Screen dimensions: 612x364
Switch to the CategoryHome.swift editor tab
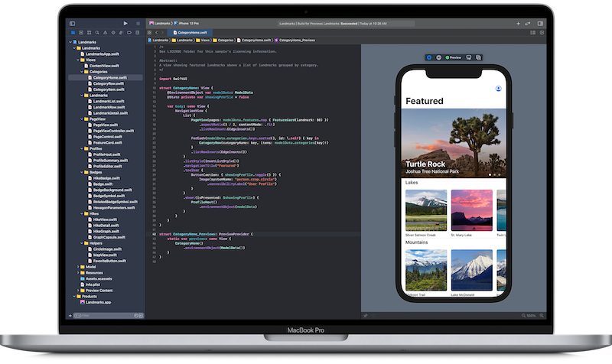190,33
